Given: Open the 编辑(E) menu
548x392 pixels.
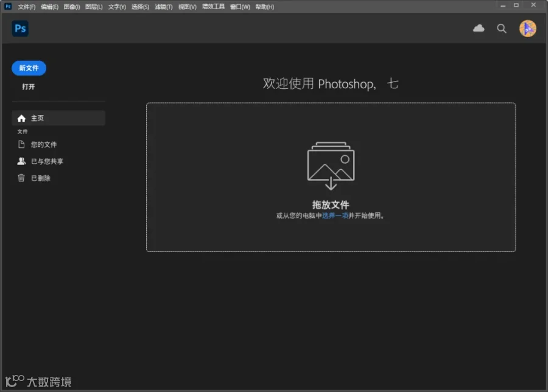Looking at the screenshot, I should (50, 7).
